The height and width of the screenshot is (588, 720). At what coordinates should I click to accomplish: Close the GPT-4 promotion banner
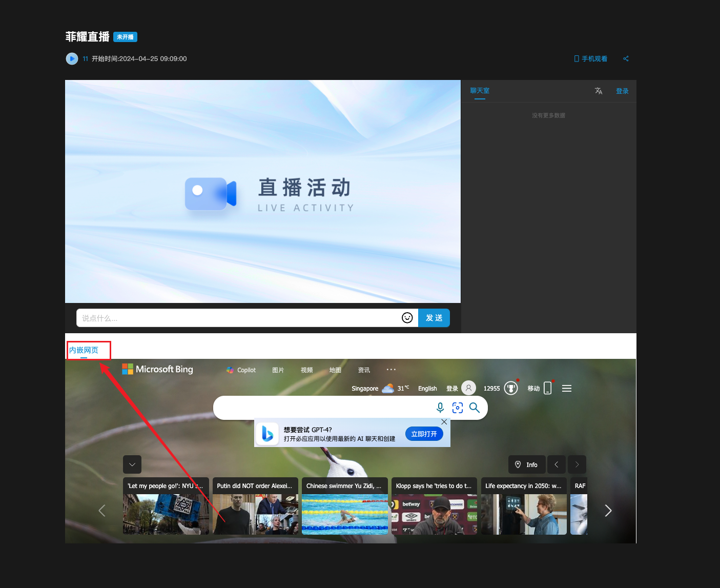tap(444, 422)
